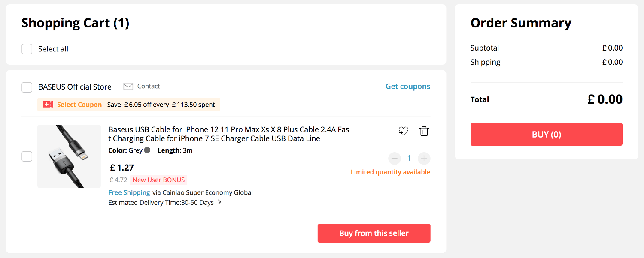Open the Select Coupon option
The height and width of the screenshot is (258, 644).
tap(79, 105)
